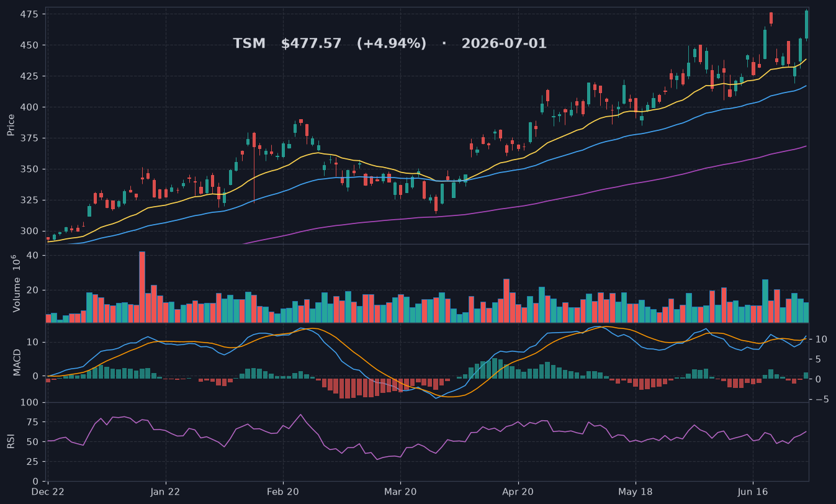
Task: Click the (+4.94%) change label
Action: pos(392,44)
